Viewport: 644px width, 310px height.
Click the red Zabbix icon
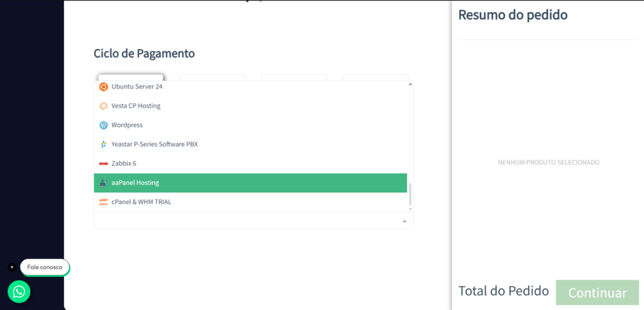click(104, 164)
